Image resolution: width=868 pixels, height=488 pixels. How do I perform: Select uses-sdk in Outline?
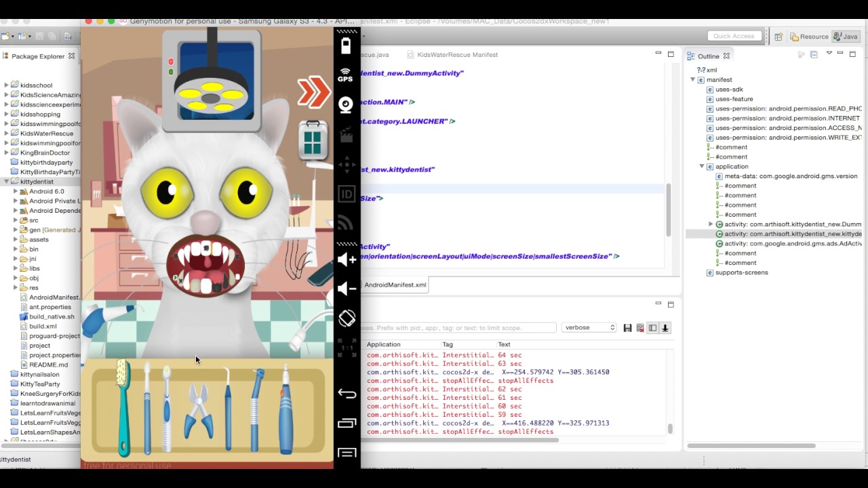pyautogui.click(x=729, y=89)
